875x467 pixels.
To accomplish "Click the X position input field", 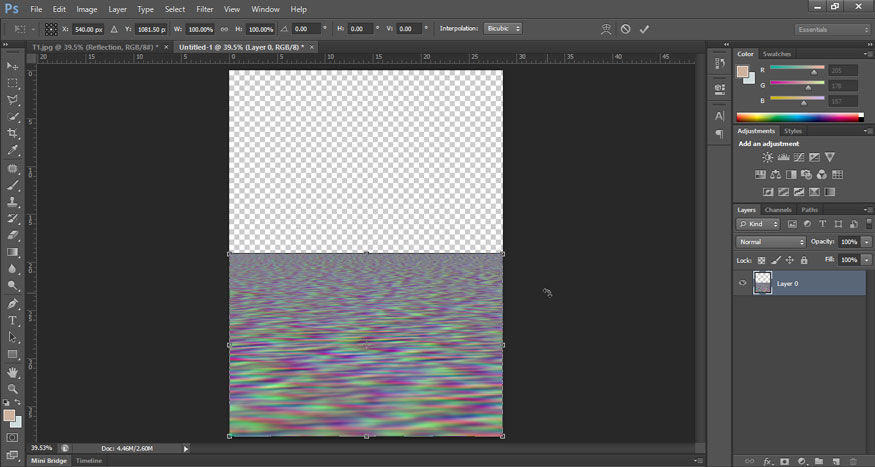I will click(89, 29).
